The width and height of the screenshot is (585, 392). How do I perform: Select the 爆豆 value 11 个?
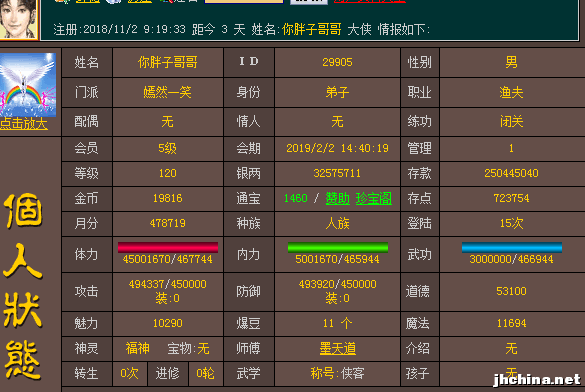337,323
